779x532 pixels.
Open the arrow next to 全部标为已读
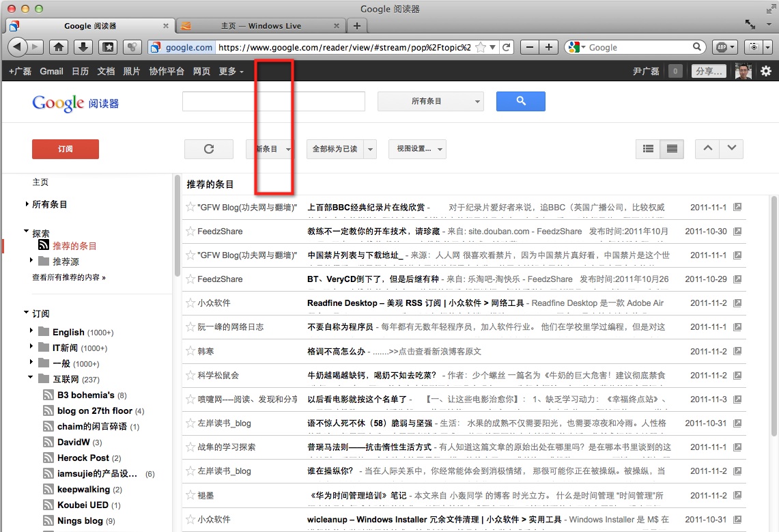tap(370, 149)
